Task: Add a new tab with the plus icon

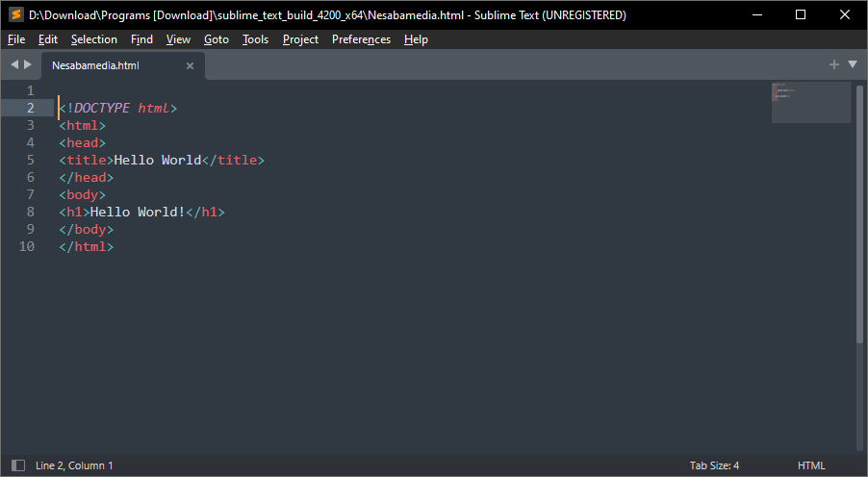Action: 834,64
